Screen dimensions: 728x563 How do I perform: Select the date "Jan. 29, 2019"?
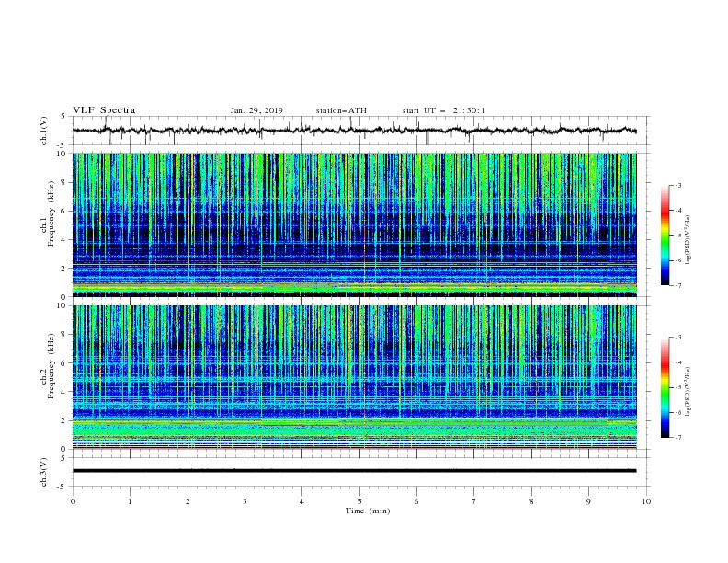pyautogui.click(x=256, y=110)
